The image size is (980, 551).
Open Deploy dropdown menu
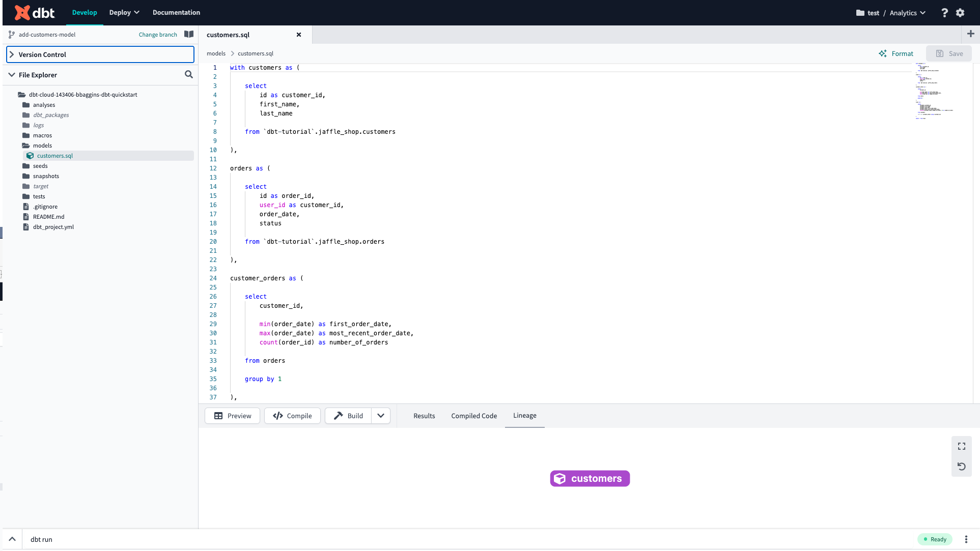coord(124,13)
